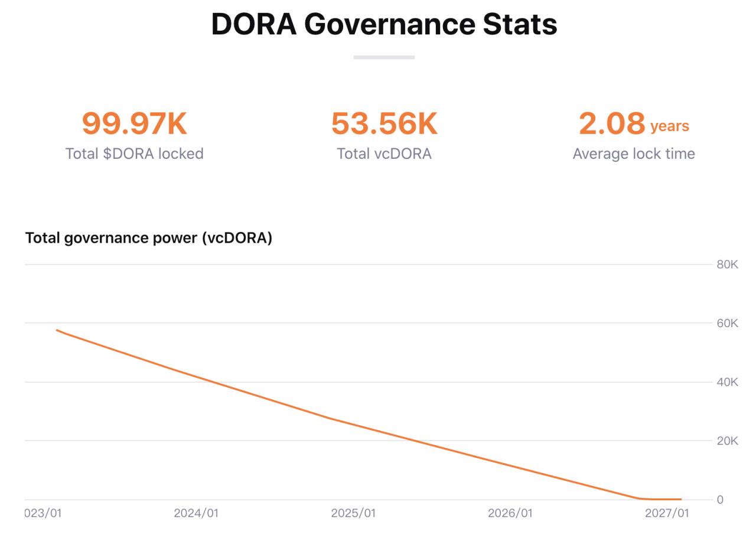Click the Total vcDORA label

tap(384, 154)
